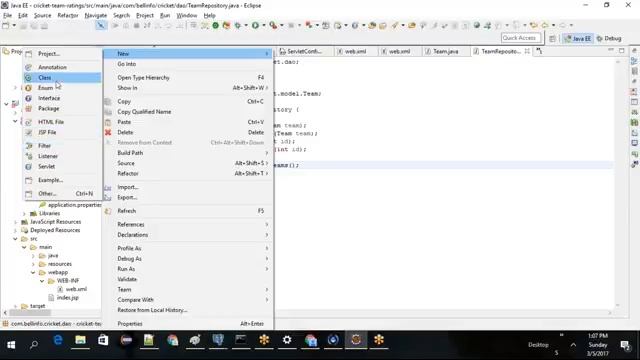Expand the Declarations submenu
The height and width of the screenshot is (360, 640).
click(188, 235)
